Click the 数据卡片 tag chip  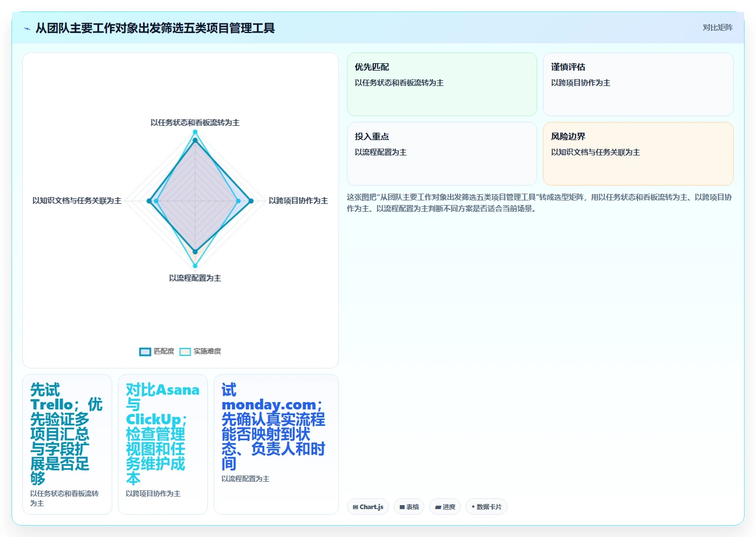pyautogui.click(x=487, y=507)
